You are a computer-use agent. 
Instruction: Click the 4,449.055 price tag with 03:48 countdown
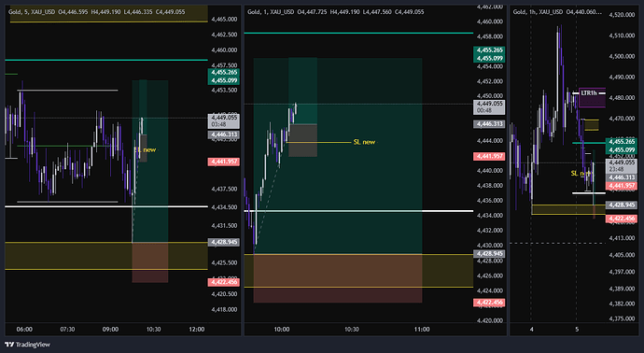click(223, 120)
